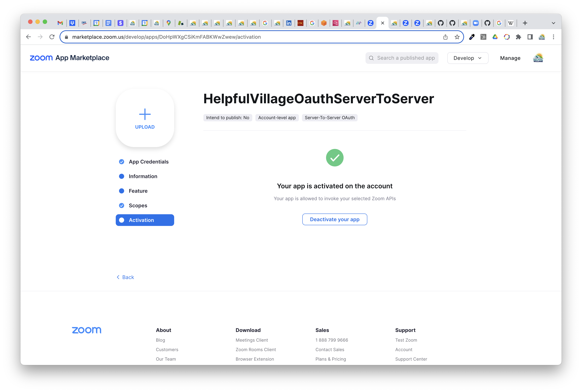
Task: Click the Zoom App Marketplace logo
Action: click(x=70, y=58)
